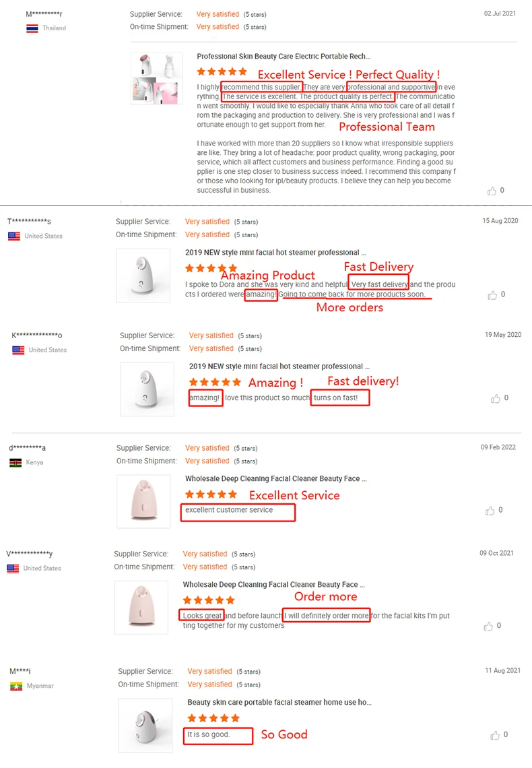532x768 pixels.
Task: Open Professional Skin Beauty Care Electric Portable product link
Action: [284, 57]
